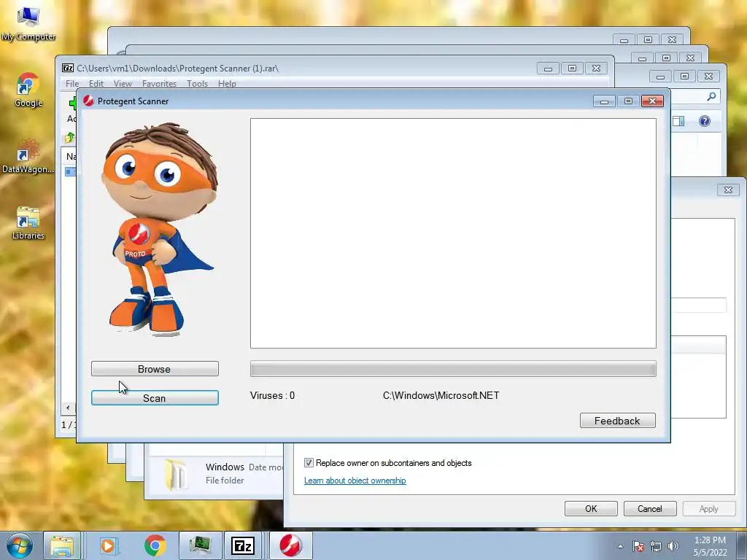Open the Google Chrome desktop shortcut
The width and height of the screenshot is (747, 560).
(28, 90)
